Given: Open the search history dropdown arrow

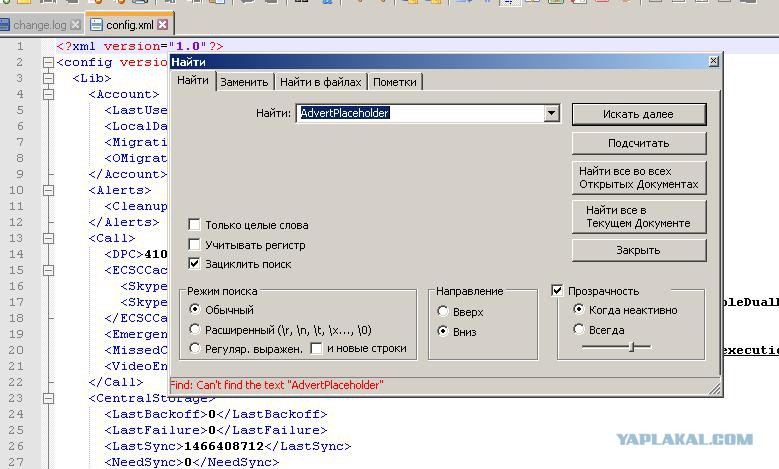Looking at the screenshot, I should point(551,113).
